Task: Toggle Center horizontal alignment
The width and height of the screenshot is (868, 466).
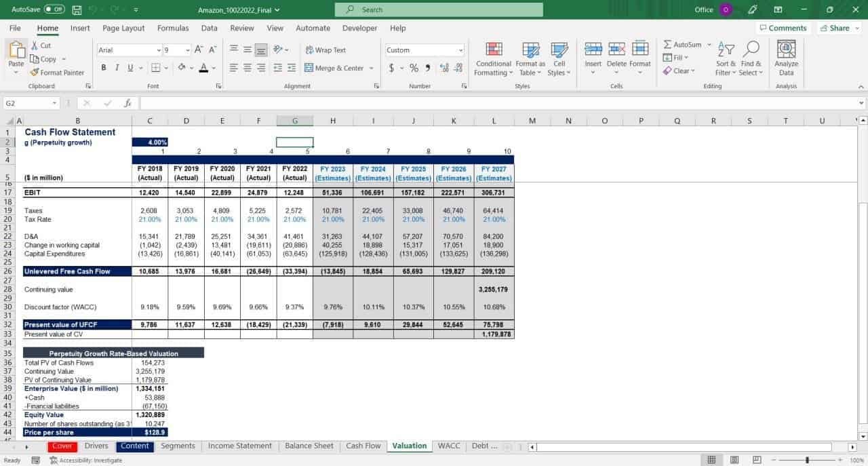Action: click(x=248, y=67)
